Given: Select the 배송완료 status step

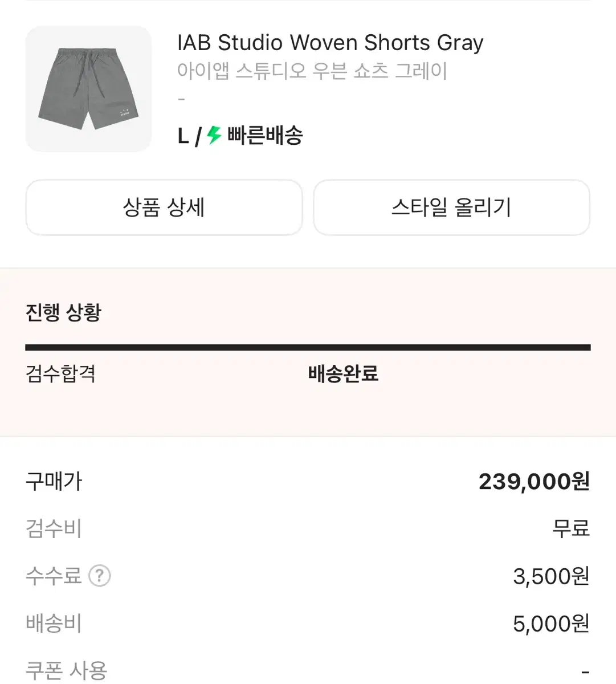Looking at the screenshot, I should 343,374.
